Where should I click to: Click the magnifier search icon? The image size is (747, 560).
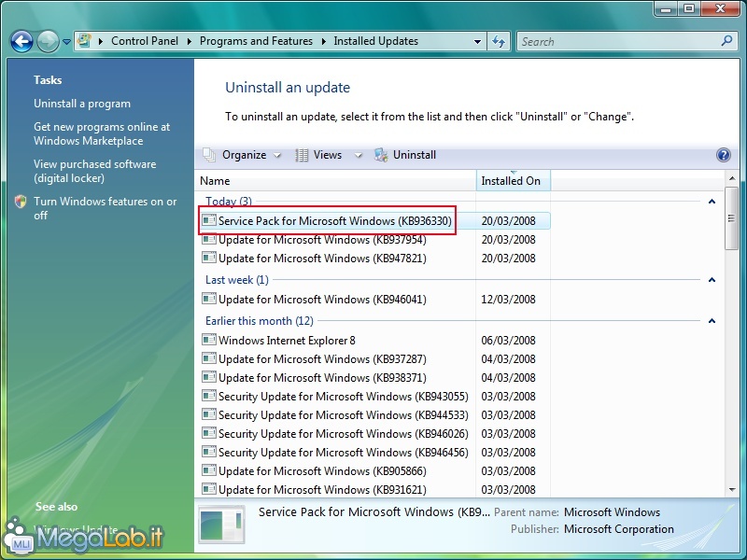[x=727, y=41]
